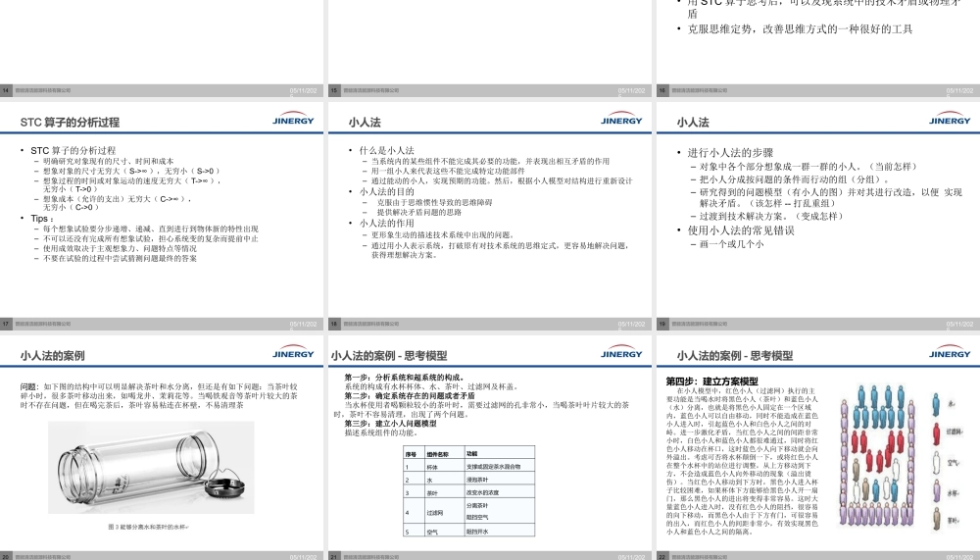Click the slide number 15 badge
The image size is (980, 560).
tap(334, 91)
